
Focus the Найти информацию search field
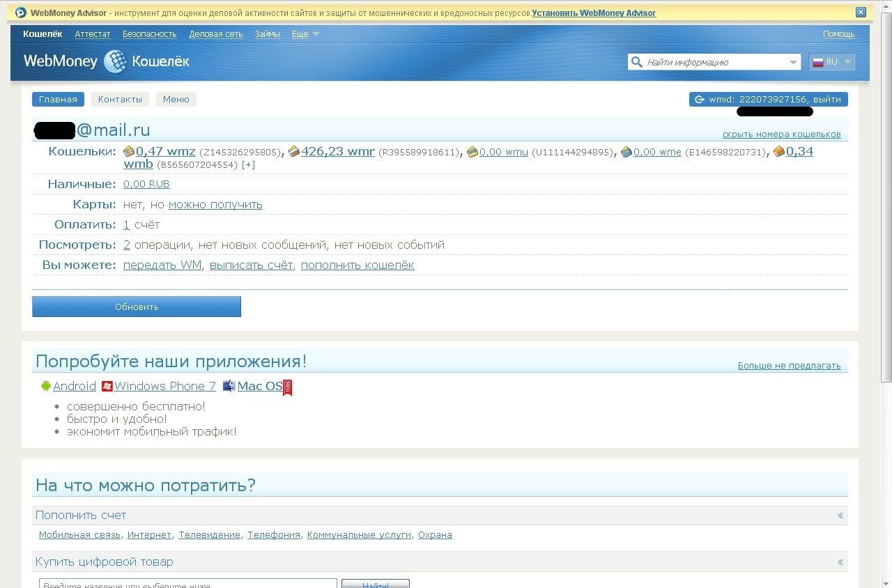715,62
